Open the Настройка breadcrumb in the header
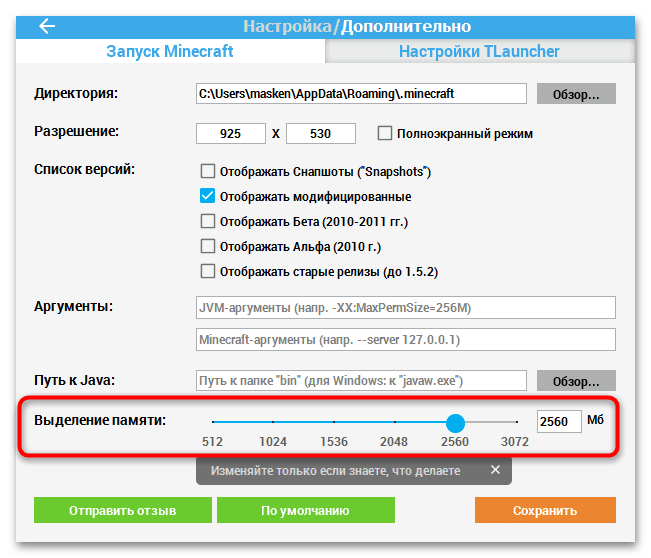Screen dimensions: 651x558 point(287,26)
